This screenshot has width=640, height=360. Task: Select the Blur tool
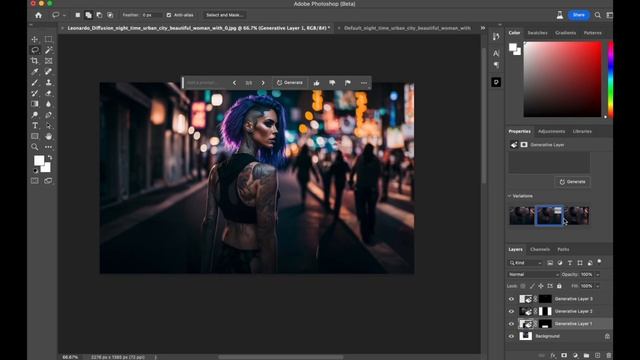(49, 104)
